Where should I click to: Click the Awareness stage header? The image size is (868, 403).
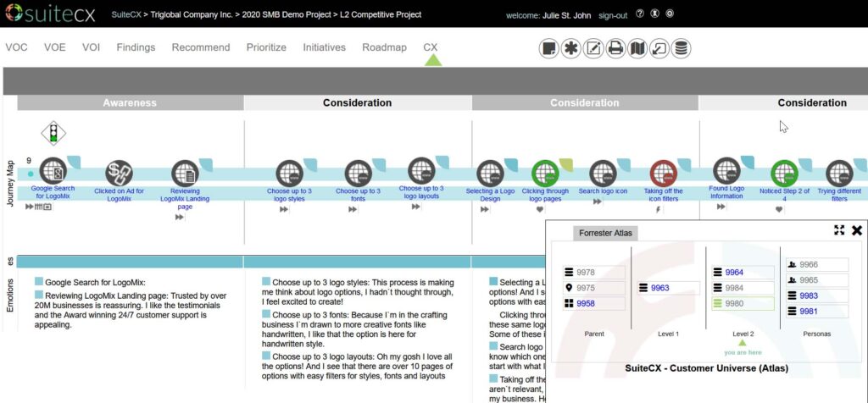tap(130, 102)
